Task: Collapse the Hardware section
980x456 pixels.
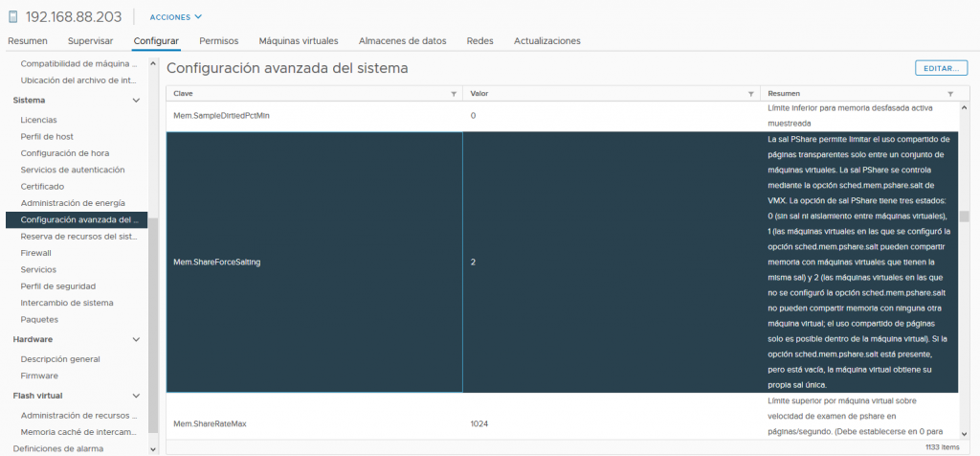Action: point(136,339)
